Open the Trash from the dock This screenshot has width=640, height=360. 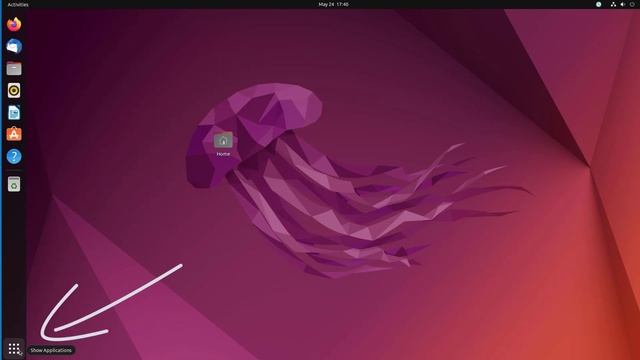[x=14, y=184]
